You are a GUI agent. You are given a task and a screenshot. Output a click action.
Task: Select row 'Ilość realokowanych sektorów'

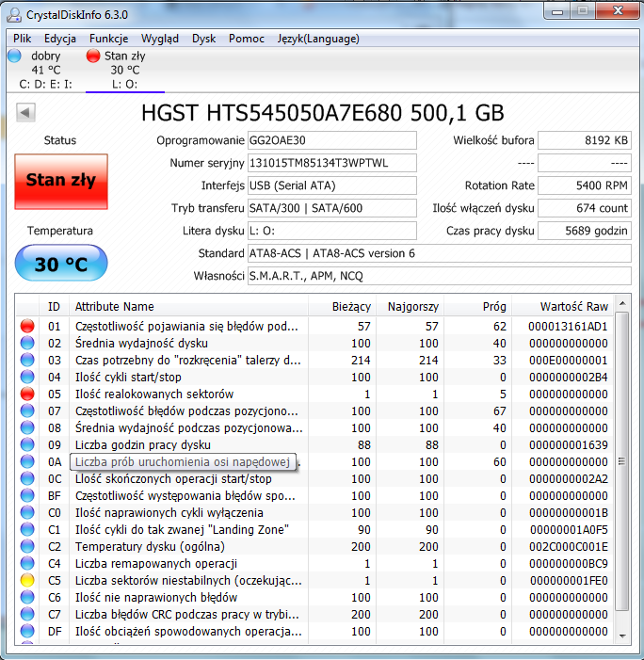(x=314, y=394)
